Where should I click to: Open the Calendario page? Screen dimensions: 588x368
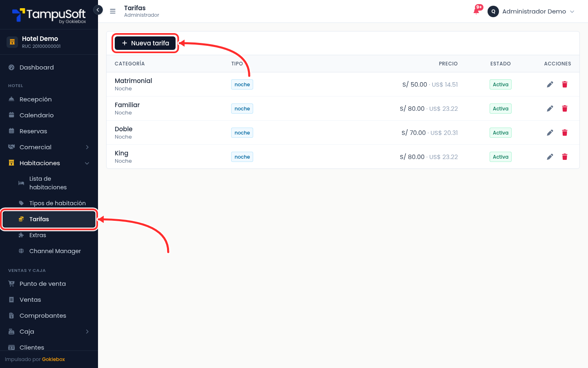coord(49,115)
